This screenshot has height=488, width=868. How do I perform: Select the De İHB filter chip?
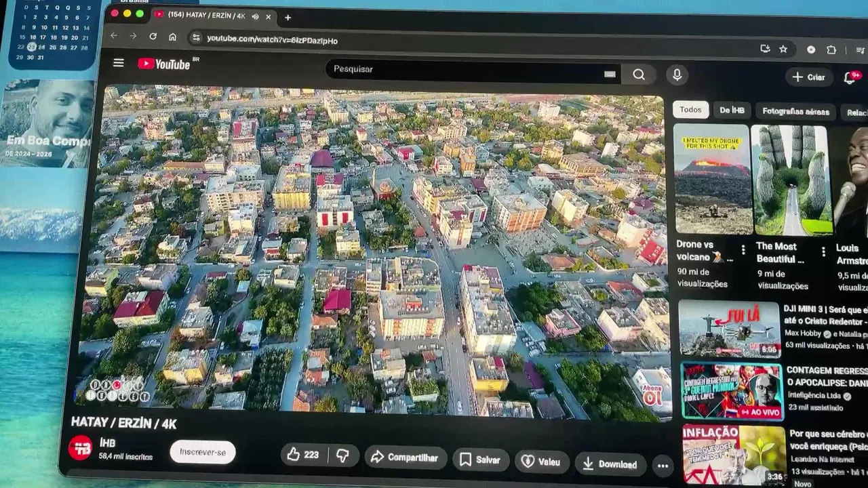(x=732, y=110)
